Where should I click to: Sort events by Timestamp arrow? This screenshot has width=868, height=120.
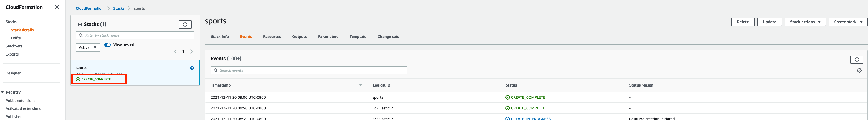(x=360, y=85)
